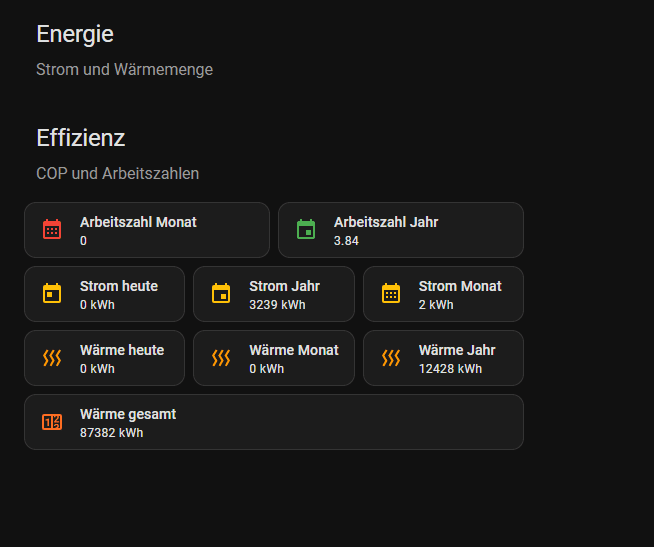Select the Wärme Monat label
Image resolution: width=654 pixels, height=547 pixels.
coord(294,350)
